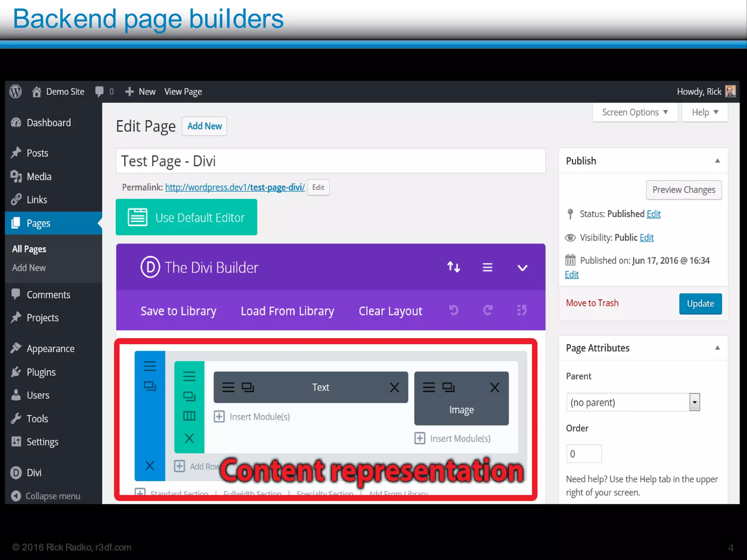The width and height of the screenshot is (747, 560).
Task: Click blue section clone icon
Action: pyautogui.click(x=150, y=386)
